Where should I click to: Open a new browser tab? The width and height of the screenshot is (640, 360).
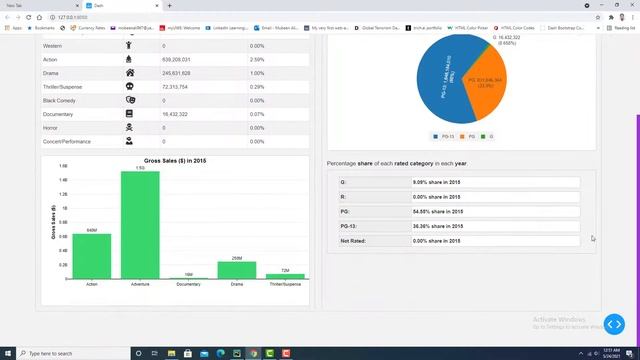169,6
